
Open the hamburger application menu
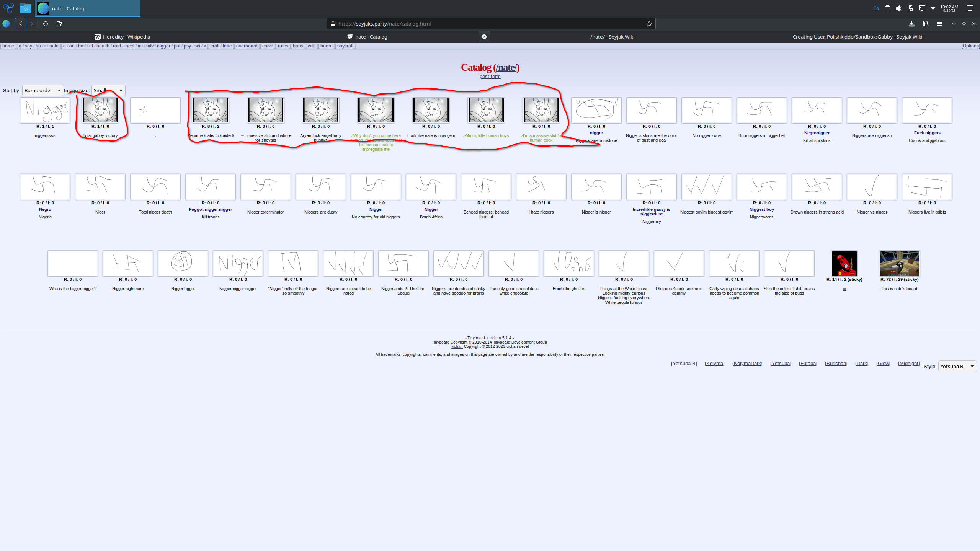pos(939,24)
